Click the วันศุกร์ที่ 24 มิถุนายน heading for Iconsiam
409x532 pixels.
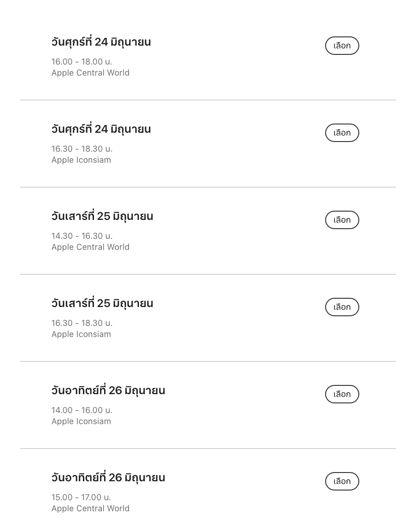point(101,129)
